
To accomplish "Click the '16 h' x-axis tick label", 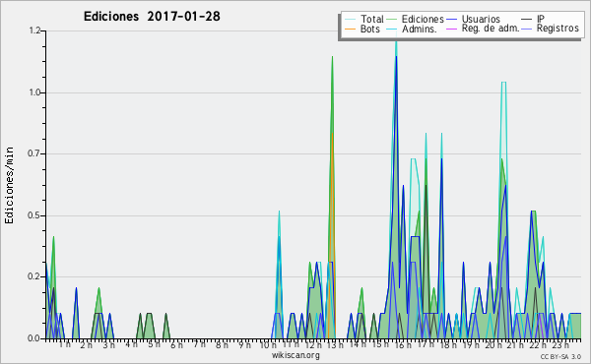I will (403, 345).
